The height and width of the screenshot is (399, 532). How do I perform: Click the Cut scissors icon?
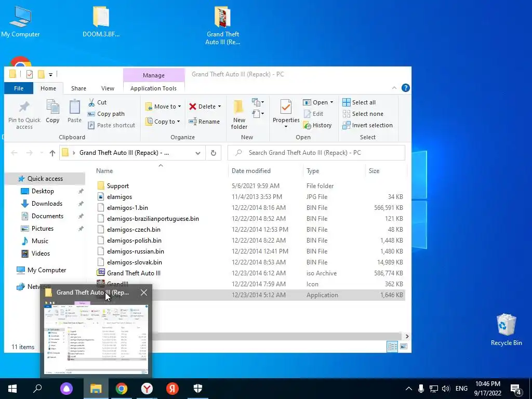(91, 102)
